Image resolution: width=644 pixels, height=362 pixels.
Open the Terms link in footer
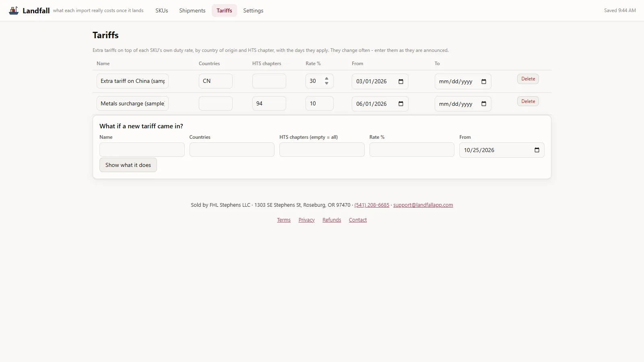(284, 220)
